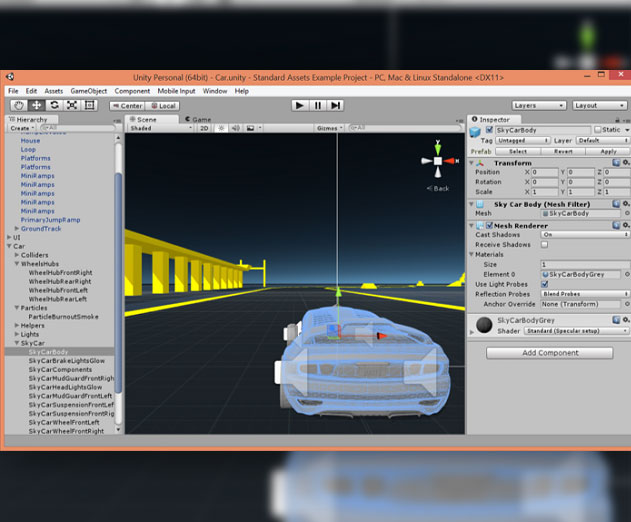This screenshot has width=631, height=522.
Task: Open Mesh Filter component help icon
Action: coord(616,204)
